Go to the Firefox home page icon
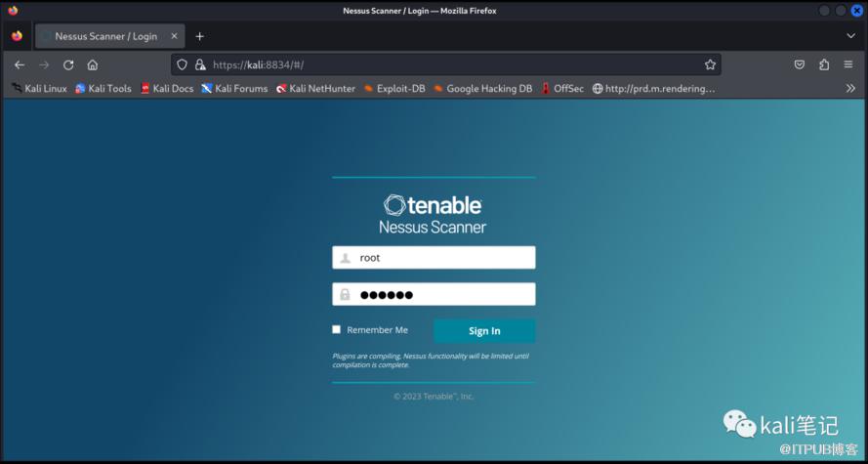 coord(93,64)
